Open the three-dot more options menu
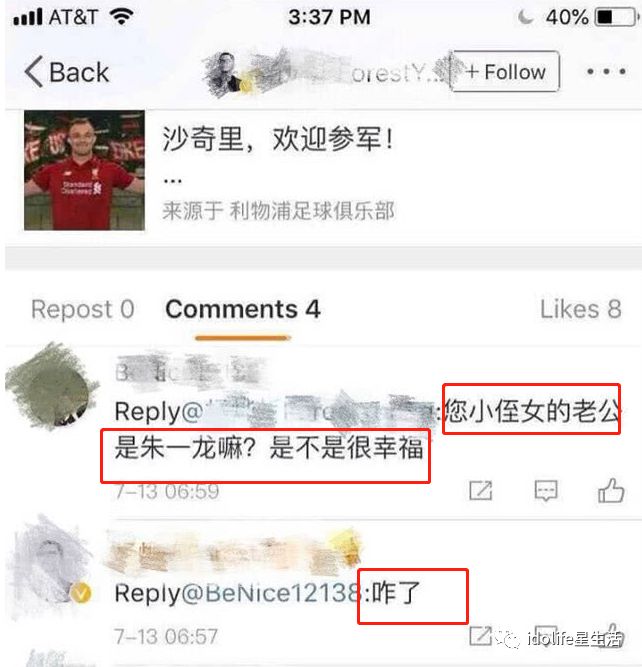Image resolution: width=642 pixels, height=667 pixels. coord(606,71)
